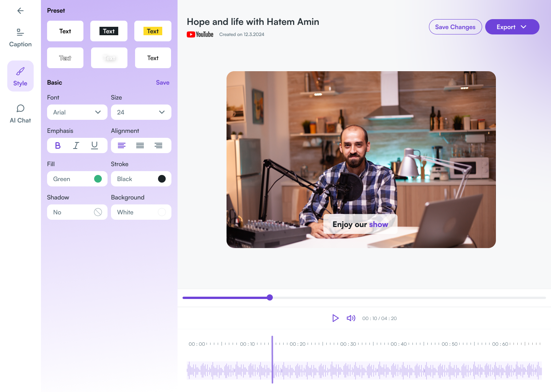Set caption alignment to justified

tap(140, 145)
